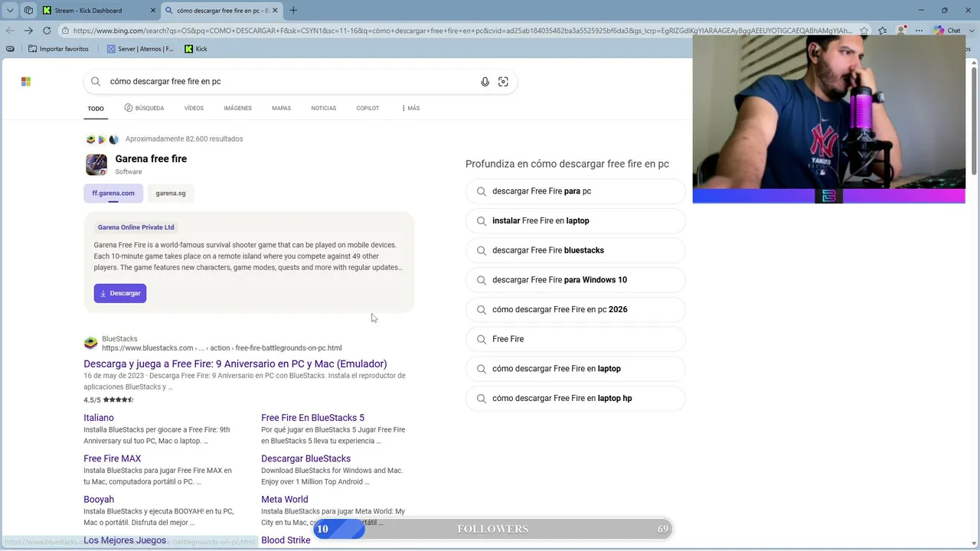
Task: Go back to the previous page
Action: tap(10, 31)
